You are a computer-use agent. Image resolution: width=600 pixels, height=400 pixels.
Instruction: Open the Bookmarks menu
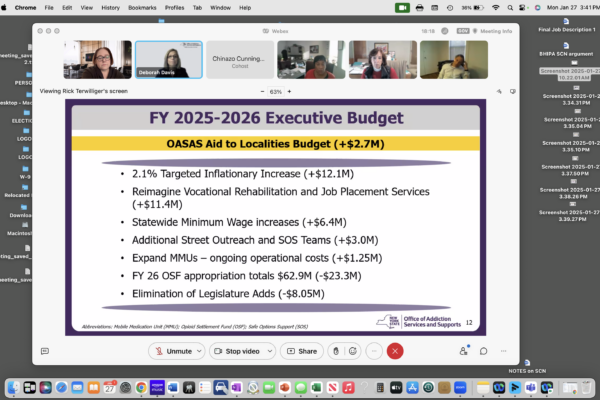[x=142, y=8]
